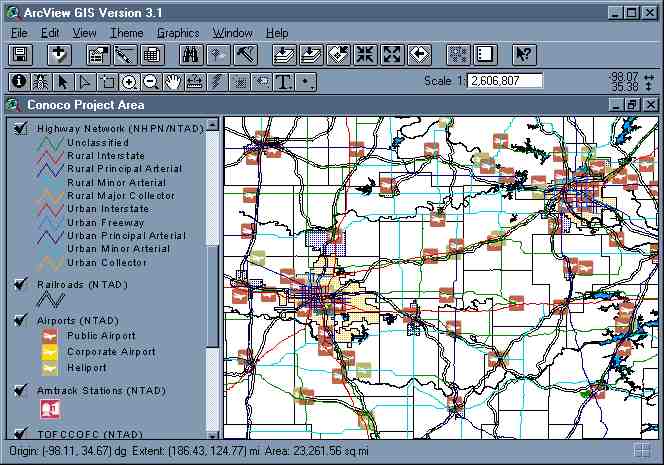Click the Public Airport legend symbol
This screenshot has width=664, height=465.
[x=50, y=336]
